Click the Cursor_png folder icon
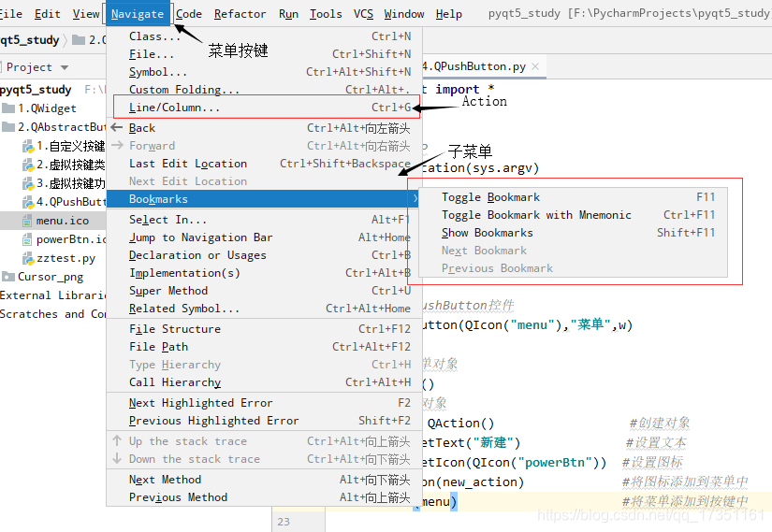The height and width of the screenshot is (532, 772). tap(8, 277)
